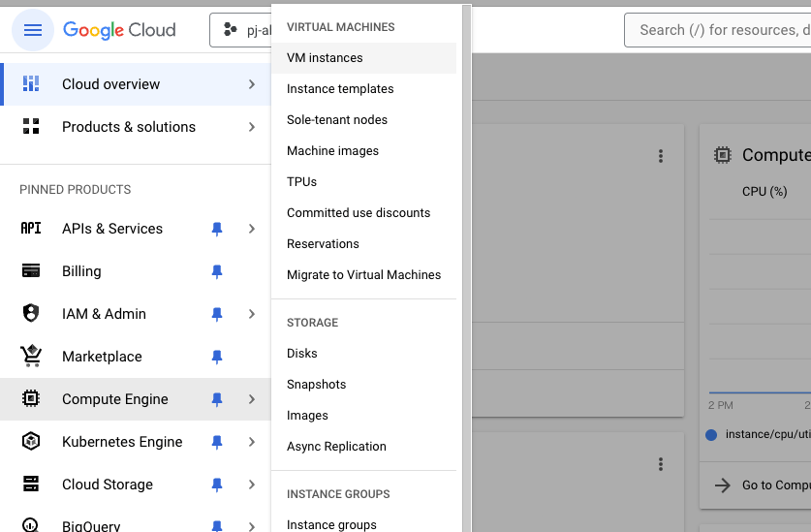The image size is (811, 532).
Task: Click the IAM & Admin shield icon
Action: (x=31, y=313)
